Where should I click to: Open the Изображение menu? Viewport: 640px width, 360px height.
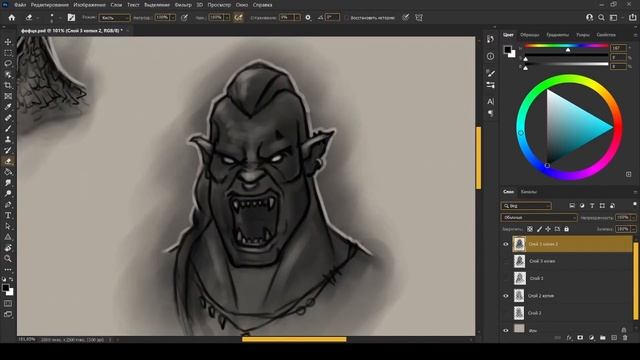[x=89, y=5]
